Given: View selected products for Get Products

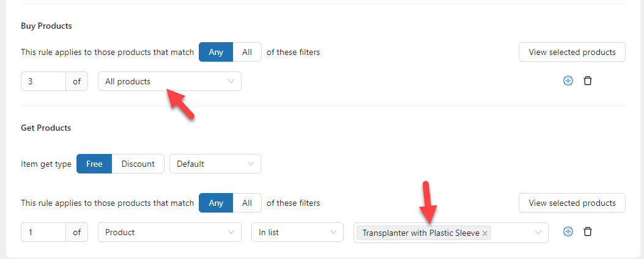Looking at the screenshot, I should pos(572,203).
